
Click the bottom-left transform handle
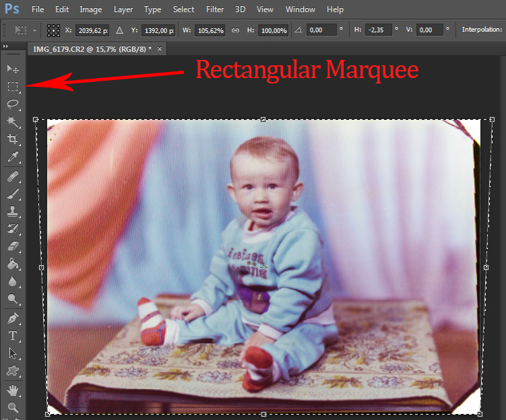click(x=47, y=414)
